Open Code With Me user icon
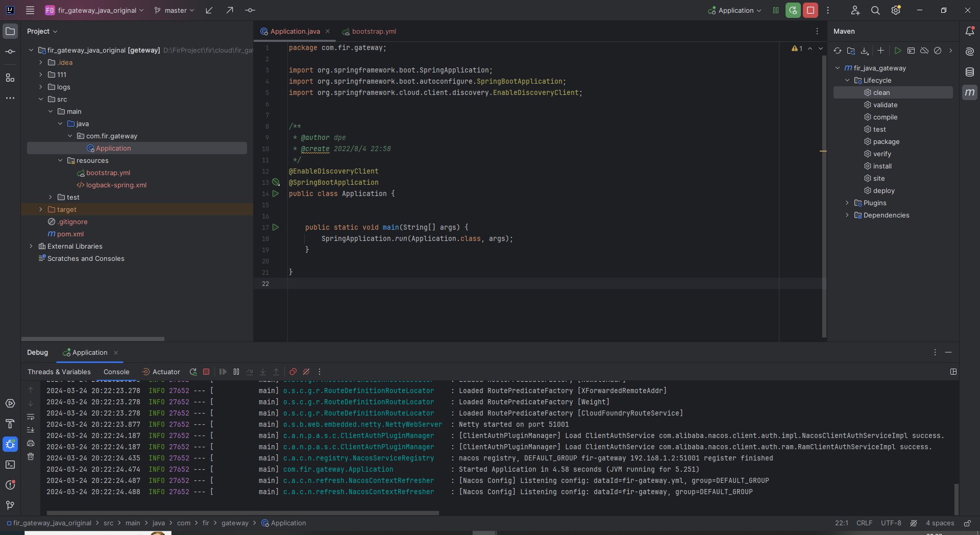This screenshot has width=980, height=535. coord(855,10)
